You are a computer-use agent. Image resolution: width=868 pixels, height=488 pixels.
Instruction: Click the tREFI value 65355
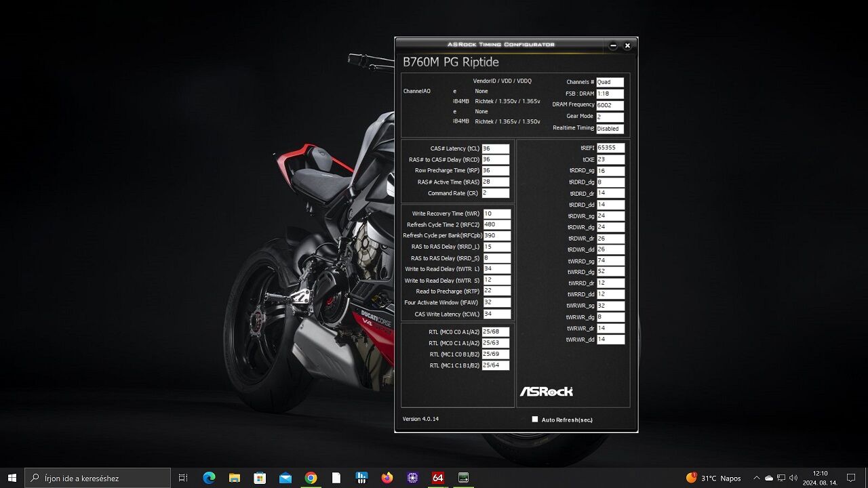(x=611, y=148)
